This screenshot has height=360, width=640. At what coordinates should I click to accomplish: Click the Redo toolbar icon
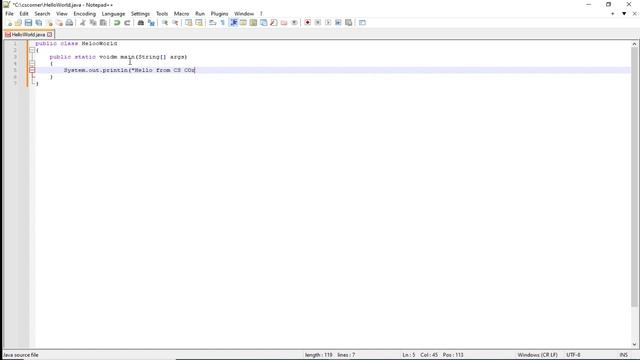click(127, 23)
